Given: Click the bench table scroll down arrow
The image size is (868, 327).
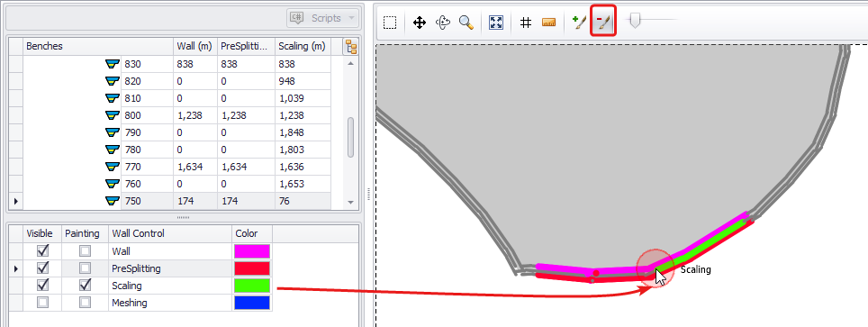Looking at the screenshot, I should 350,203.
